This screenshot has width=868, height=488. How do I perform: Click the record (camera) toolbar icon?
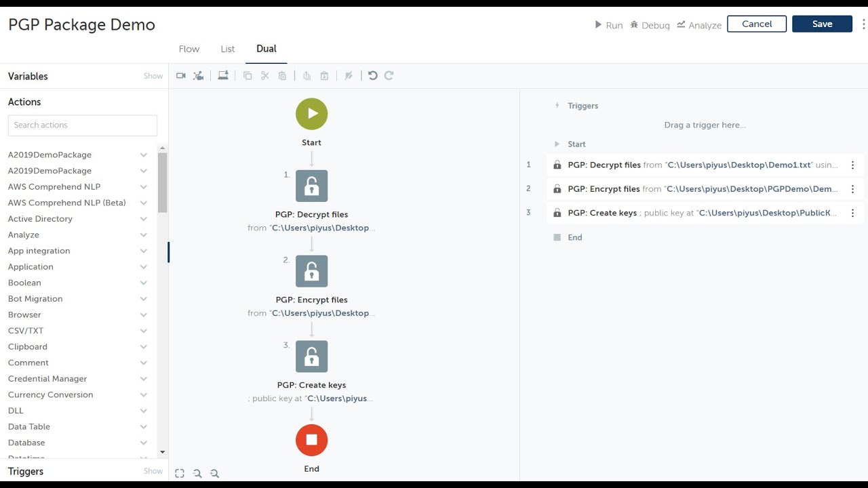[181, 76]
